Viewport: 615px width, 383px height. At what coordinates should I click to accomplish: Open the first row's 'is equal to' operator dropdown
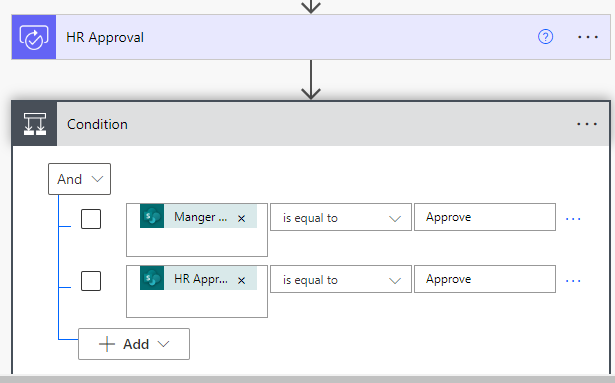coord(340,217)
